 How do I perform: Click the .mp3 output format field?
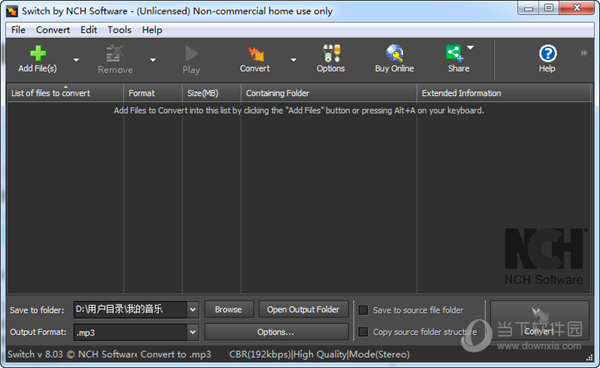click(x=130, y=332)
